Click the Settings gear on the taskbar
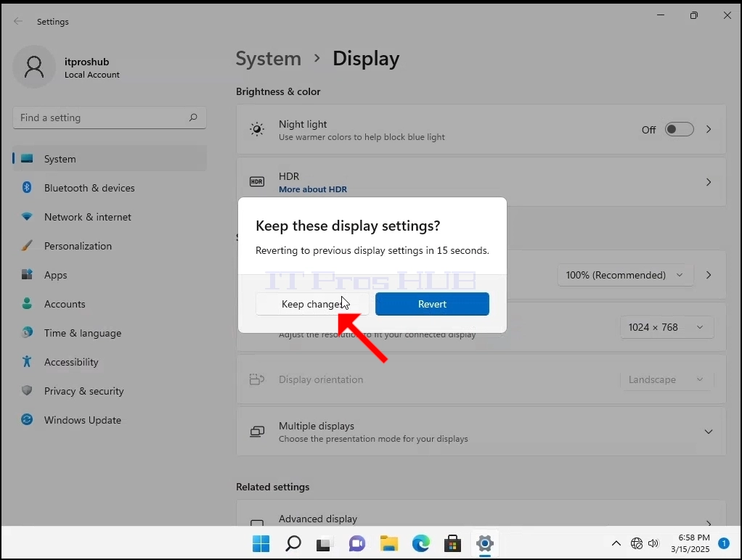The width and height of the screenshot is (742, 560). 485,543
